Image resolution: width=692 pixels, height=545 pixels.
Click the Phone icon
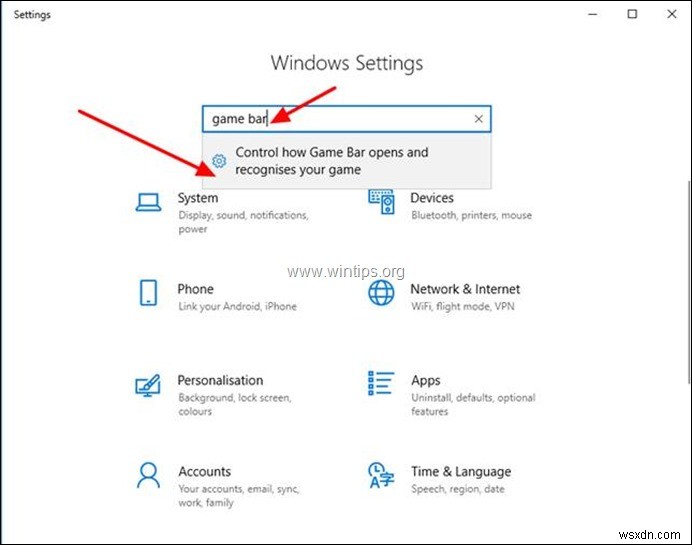pyautogui.click(x=148, y=293)
